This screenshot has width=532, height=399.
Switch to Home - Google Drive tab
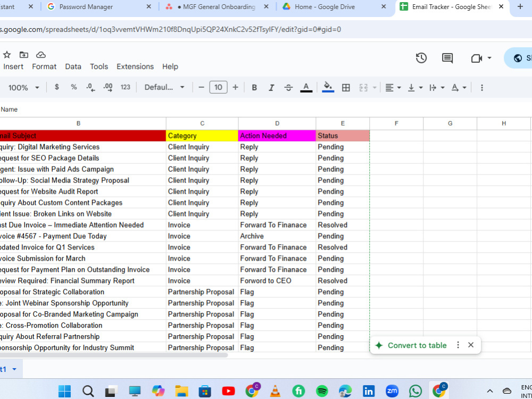(x=334, y=7)
